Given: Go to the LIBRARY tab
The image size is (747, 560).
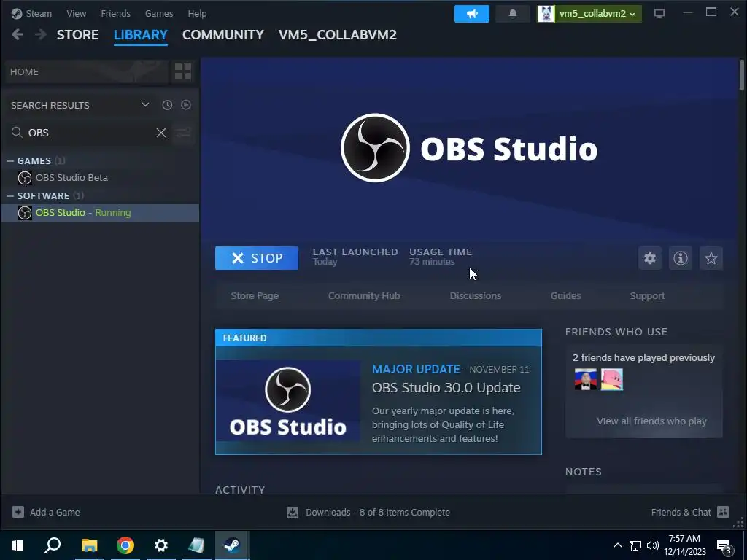Looking at the screenshot, I should coord(141,35).
